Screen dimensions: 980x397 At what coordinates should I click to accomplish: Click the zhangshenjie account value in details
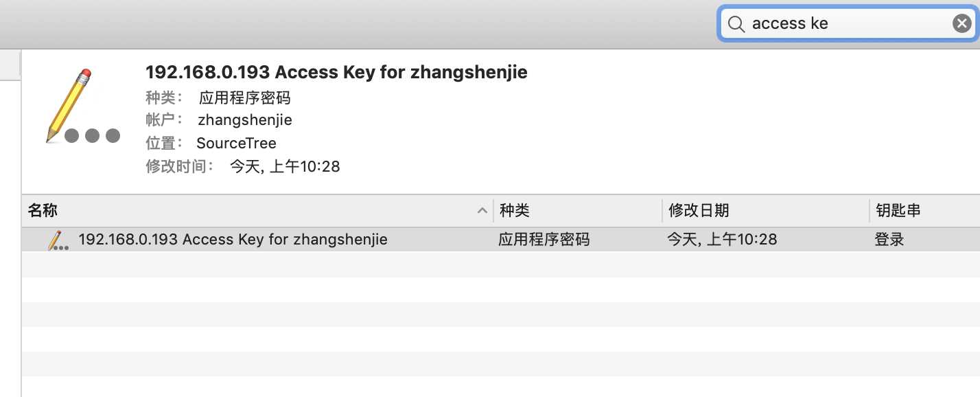pyautogui.click(x=245, y=120)
